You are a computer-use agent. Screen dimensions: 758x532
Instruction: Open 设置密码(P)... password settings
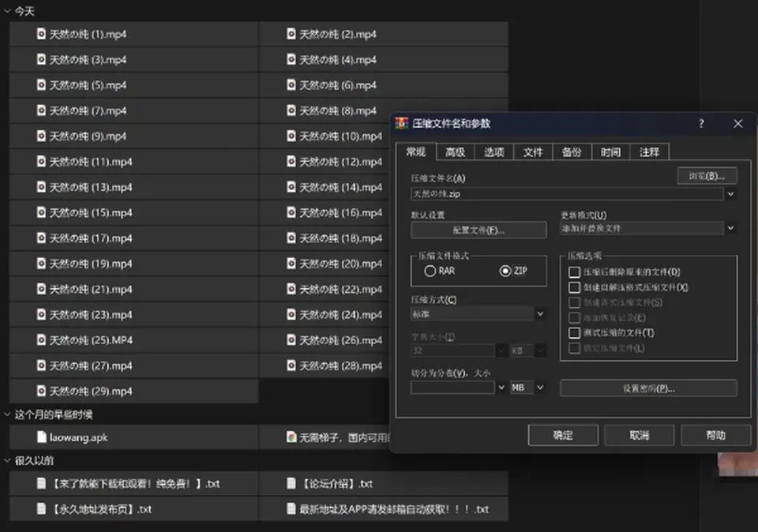(648, 388)
